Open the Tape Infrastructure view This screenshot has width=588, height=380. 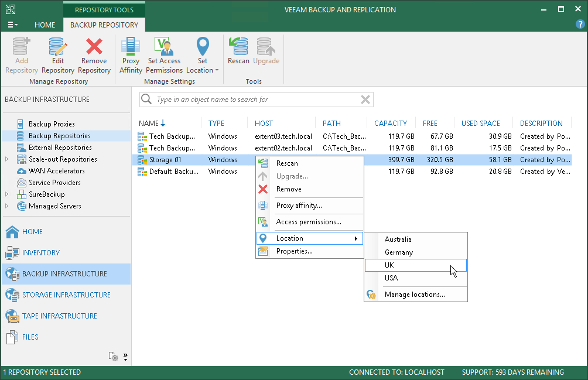pos(59,316)
